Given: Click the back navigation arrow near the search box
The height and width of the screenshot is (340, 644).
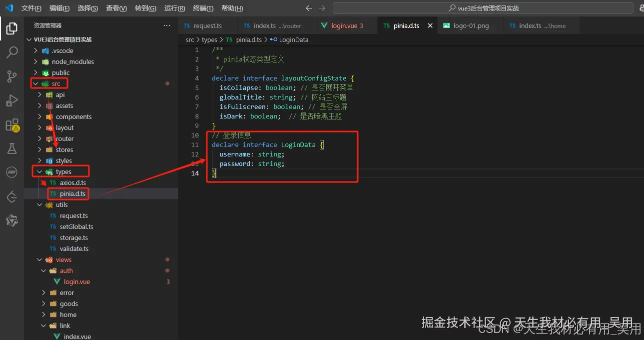Looking at the screenshot, I should [309, 7].
